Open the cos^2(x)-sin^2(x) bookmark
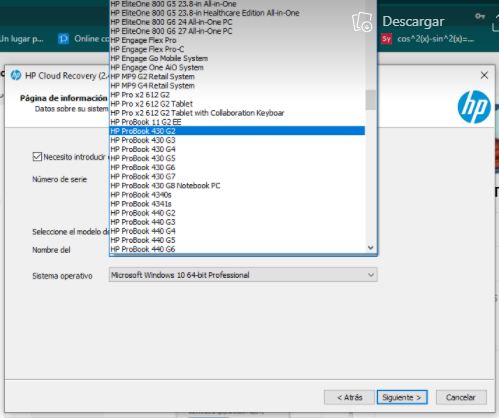Viewport: 499px width, 418px height. pos(428,39)
